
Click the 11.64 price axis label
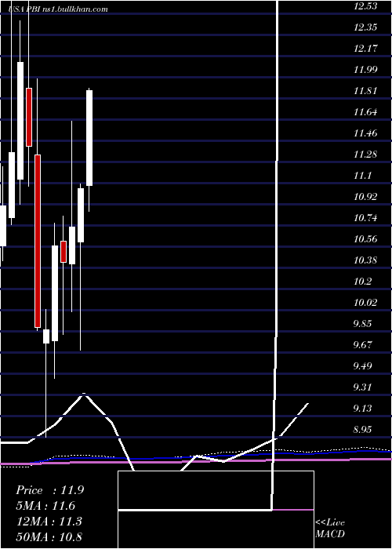pyautogui.click(x=365, y=112)
